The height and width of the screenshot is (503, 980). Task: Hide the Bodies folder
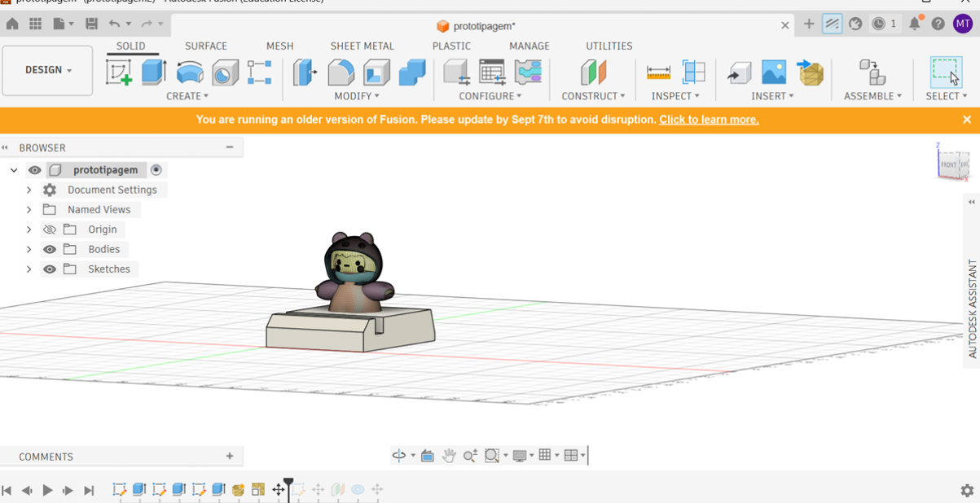point(50,249)
